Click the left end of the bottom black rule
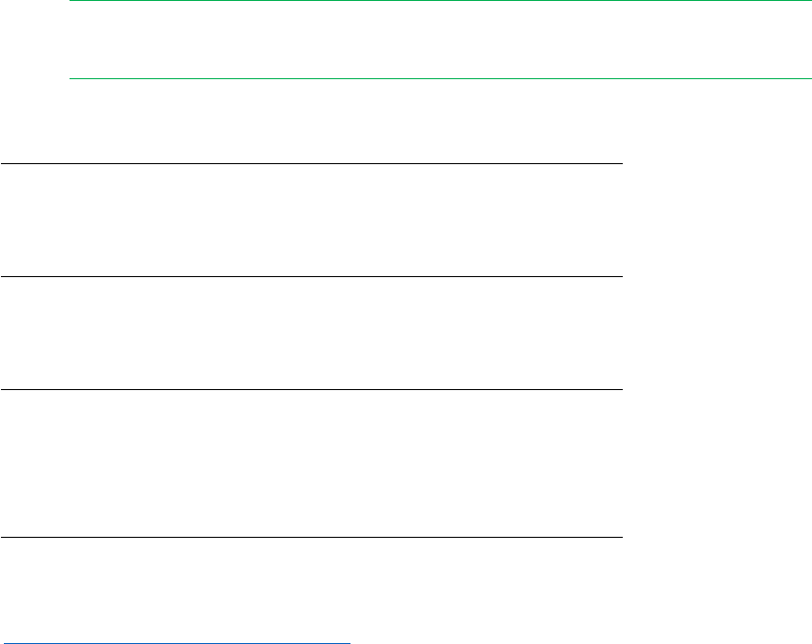Image resolution: width=812 pixels, height=644 pixels. (x=3, y=537)
